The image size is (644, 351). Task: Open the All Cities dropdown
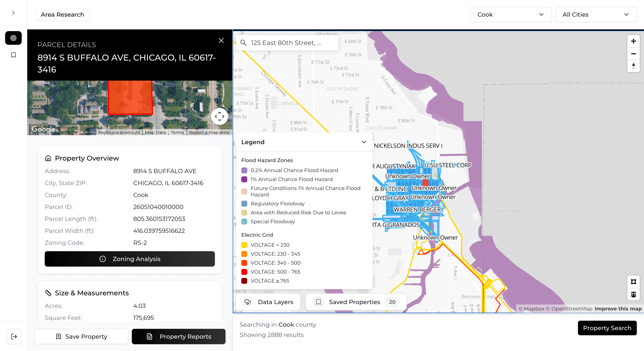[x=596, y=15]
